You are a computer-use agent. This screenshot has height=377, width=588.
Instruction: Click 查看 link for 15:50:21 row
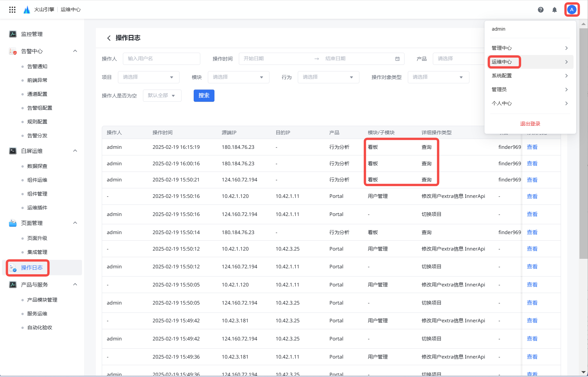pos(532,180)
